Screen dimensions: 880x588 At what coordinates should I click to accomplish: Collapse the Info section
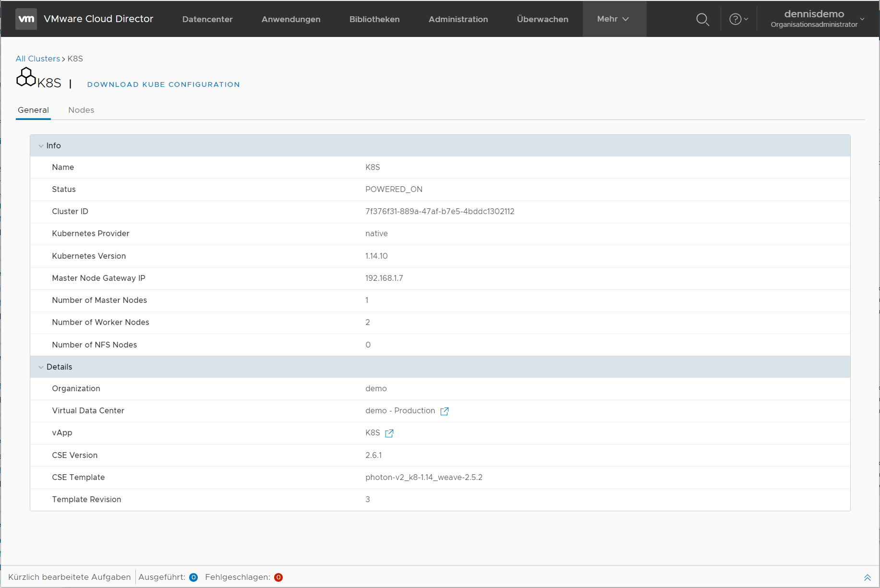(41, 146)
